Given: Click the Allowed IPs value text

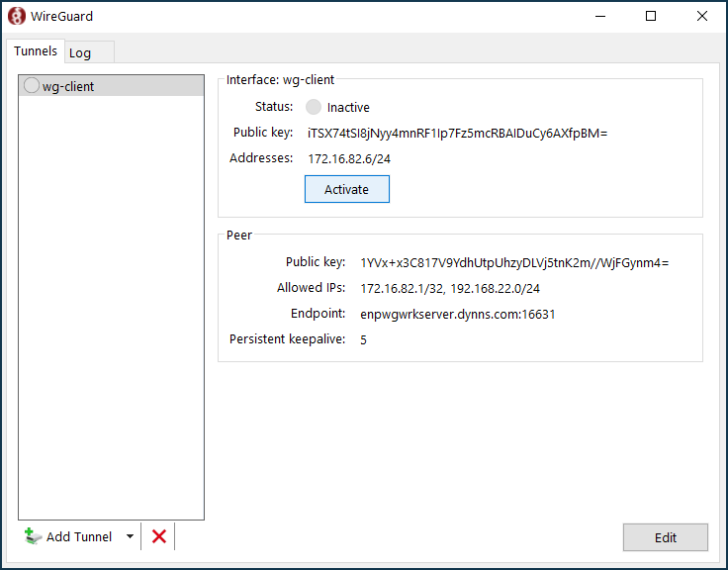Looking at the screenshot, I should pyautogui.click(x=449, y=288).
